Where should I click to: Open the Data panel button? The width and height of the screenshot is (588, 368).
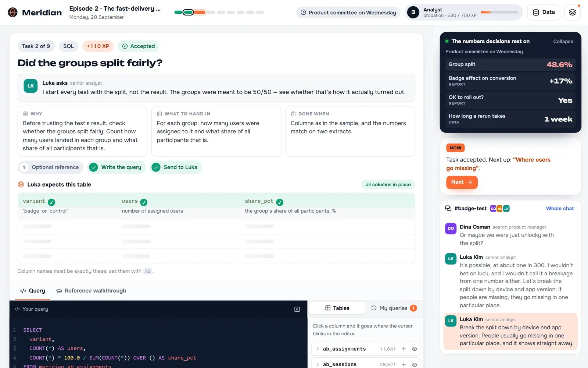(x=544, y=12)
